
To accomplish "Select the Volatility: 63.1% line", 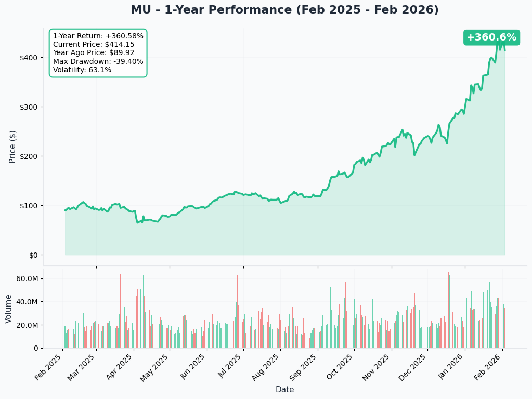I will (x=82, y=70).
